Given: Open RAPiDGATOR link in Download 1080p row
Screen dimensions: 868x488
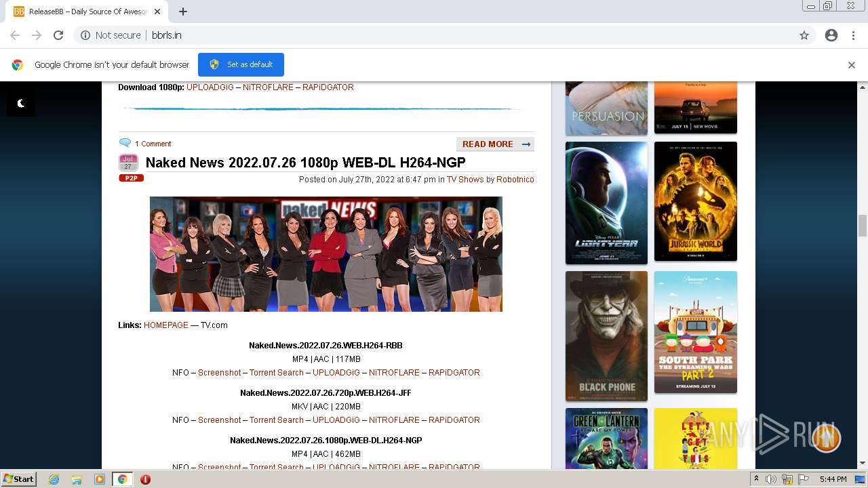Looking at the screenshot, I should (328, 87).
